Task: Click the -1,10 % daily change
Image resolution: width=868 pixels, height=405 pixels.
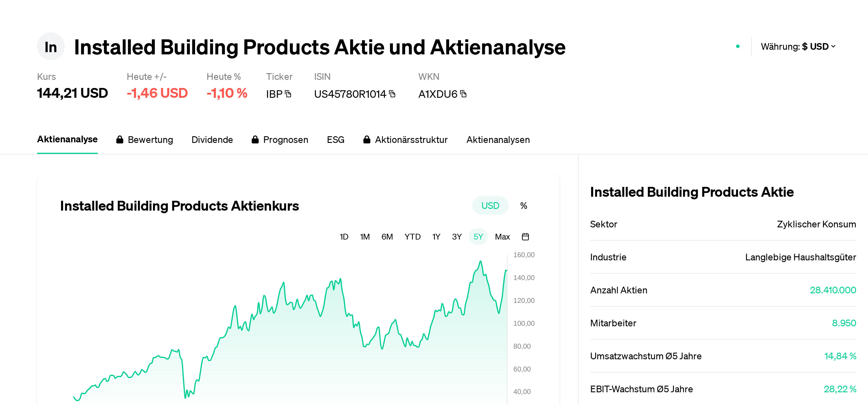Action: pos(227,93)
